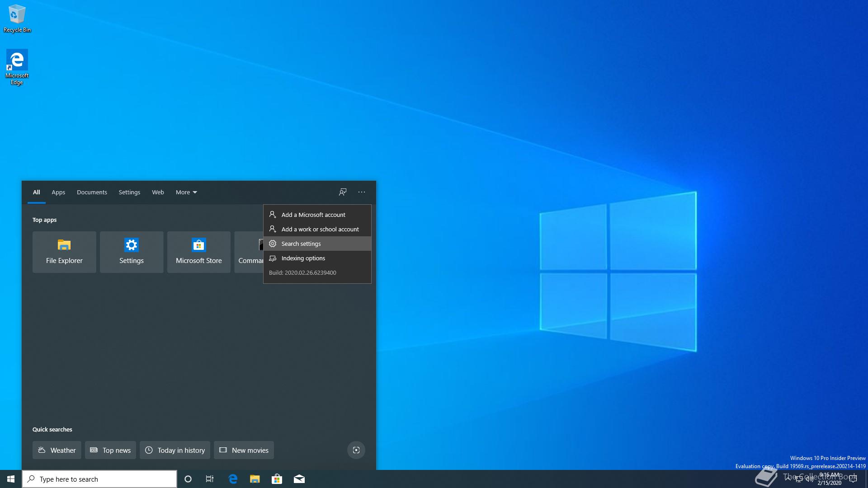
Task: Click the Quick searches heading
Action: point(52,430)
